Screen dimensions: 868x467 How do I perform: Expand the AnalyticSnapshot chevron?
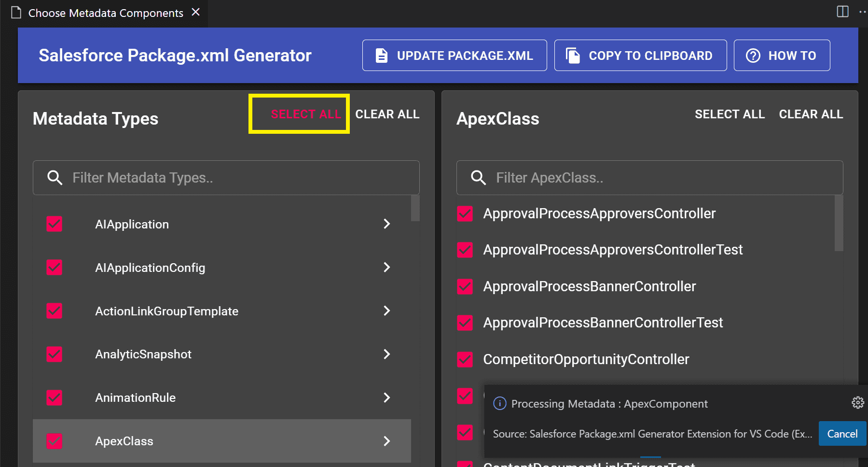pos(386,354)
